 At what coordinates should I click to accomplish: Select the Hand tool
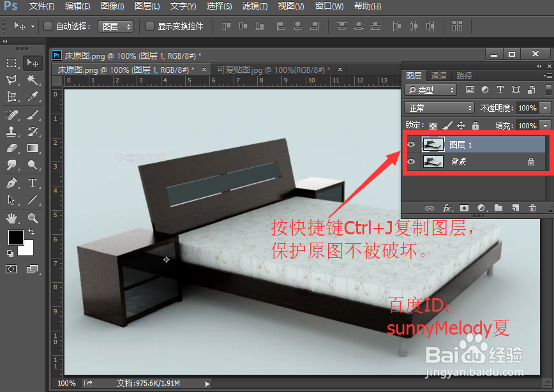(x=11, y=218)
